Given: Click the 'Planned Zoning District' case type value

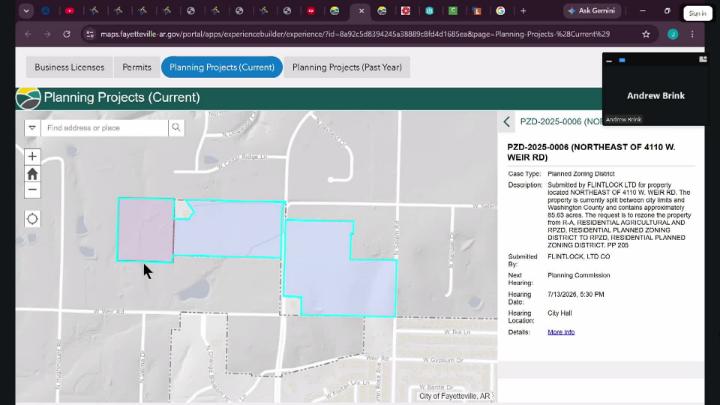Looking at the screenshot, I should point(581,174).
